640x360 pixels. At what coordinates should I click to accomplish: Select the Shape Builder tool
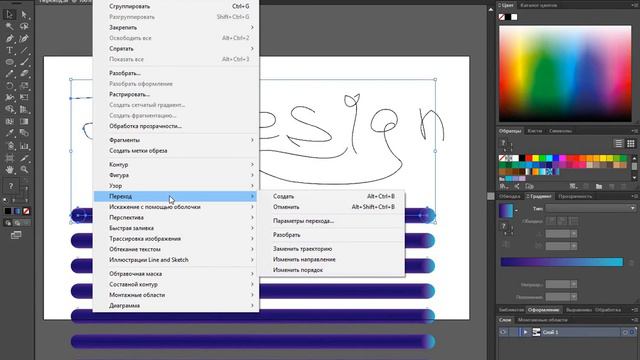pos(9,109)
